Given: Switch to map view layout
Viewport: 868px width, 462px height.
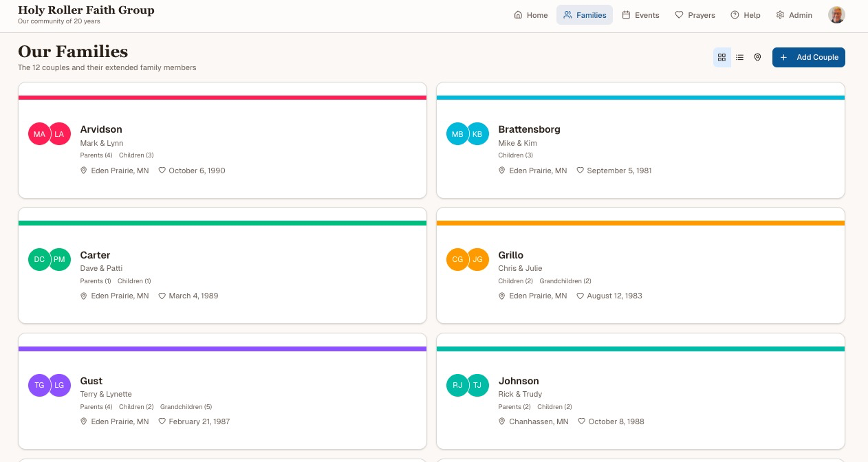Looking at the screenshot, I should click(x=757, y=58).
